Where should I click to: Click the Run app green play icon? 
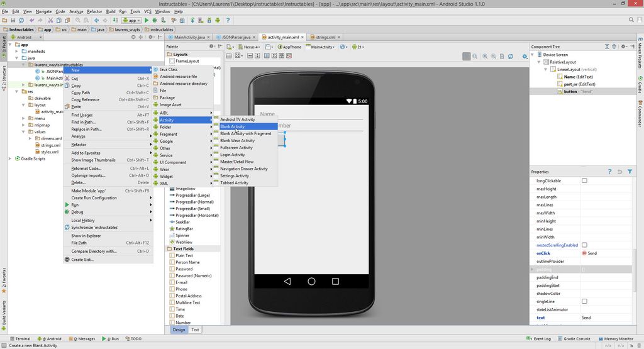point(146,20)
